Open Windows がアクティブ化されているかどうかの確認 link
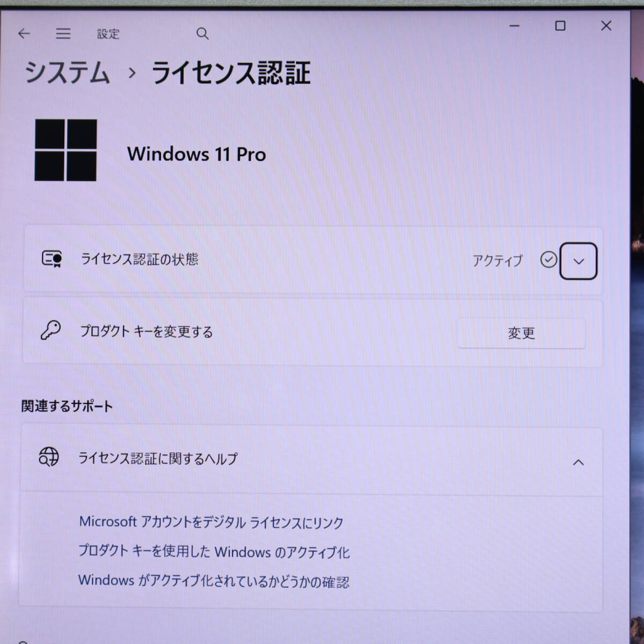This screenshot has height=644, width=644. pos(214,581)
